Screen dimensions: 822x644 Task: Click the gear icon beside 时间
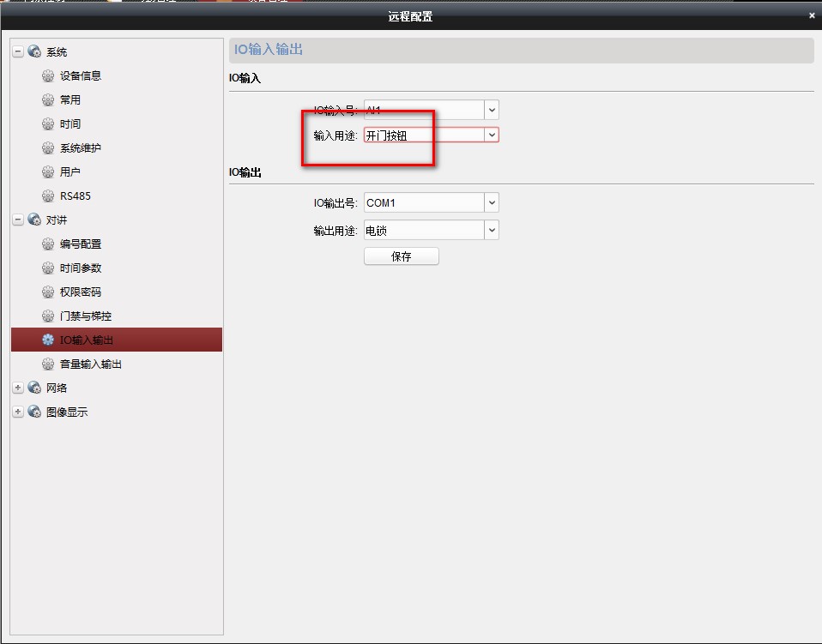click(48, 124)
